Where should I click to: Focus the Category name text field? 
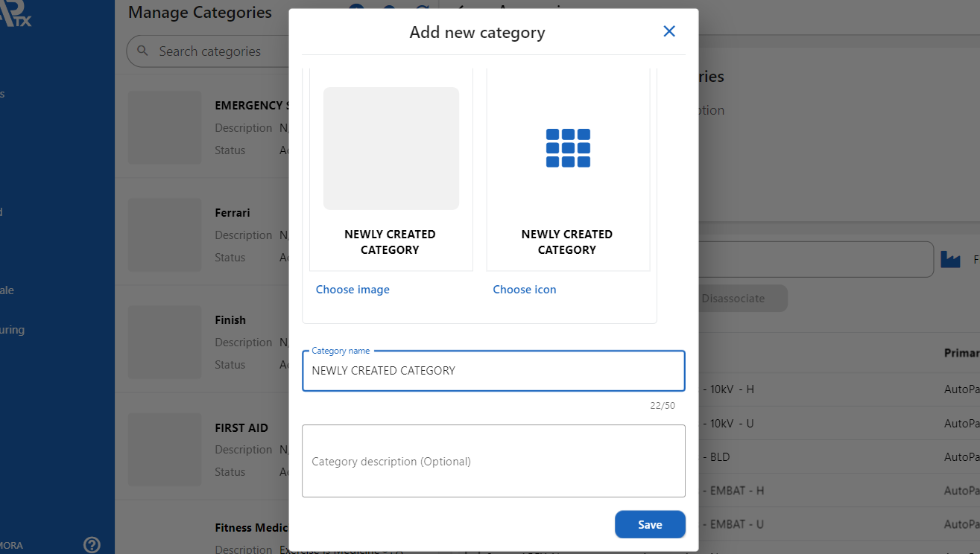point(493,371)
